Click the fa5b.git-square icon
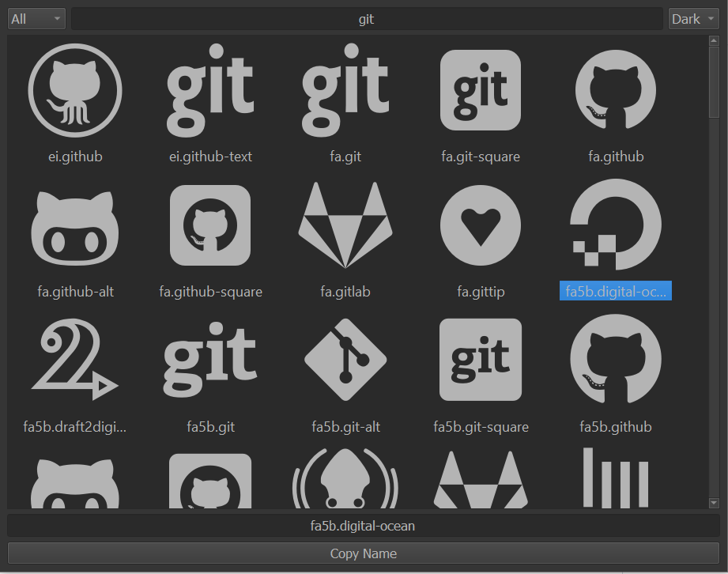The height and width of the screenshot is (574, 728). [x=481, y=360]
